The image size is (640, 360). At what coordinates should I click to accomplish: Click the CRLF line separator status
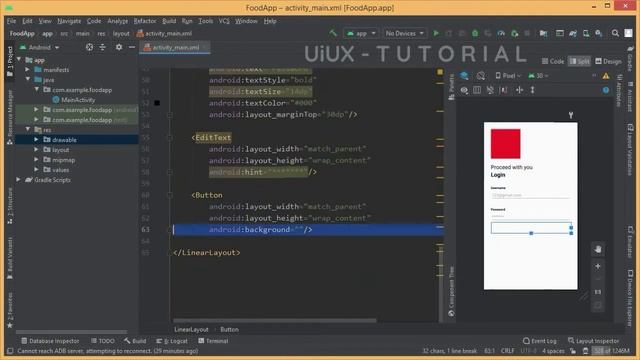(507, 351)
